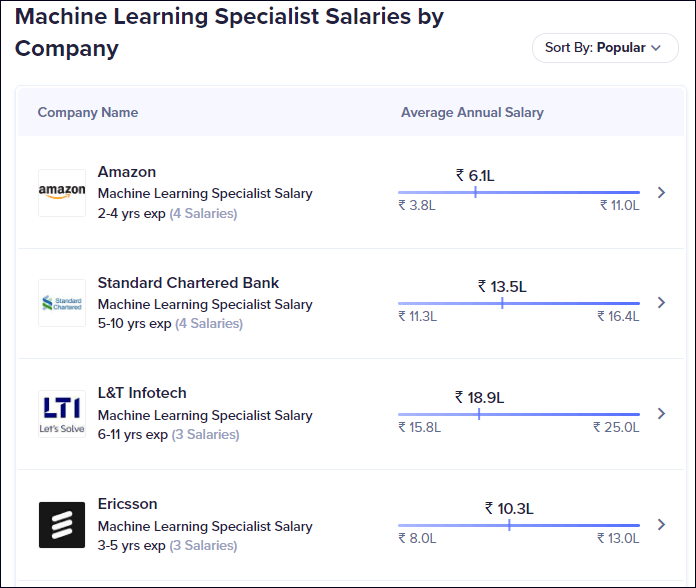The image size is (696, 588).
Task: Click the Amazon company logo
Action: [x=62, y=193]
